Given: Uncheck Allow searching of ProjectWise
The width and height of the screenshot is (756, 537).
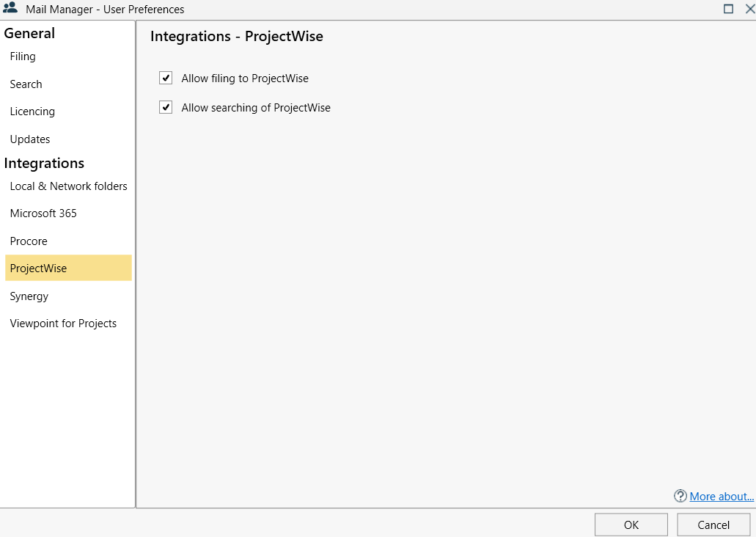Looking at the screenshot, I should click(166, 106).
